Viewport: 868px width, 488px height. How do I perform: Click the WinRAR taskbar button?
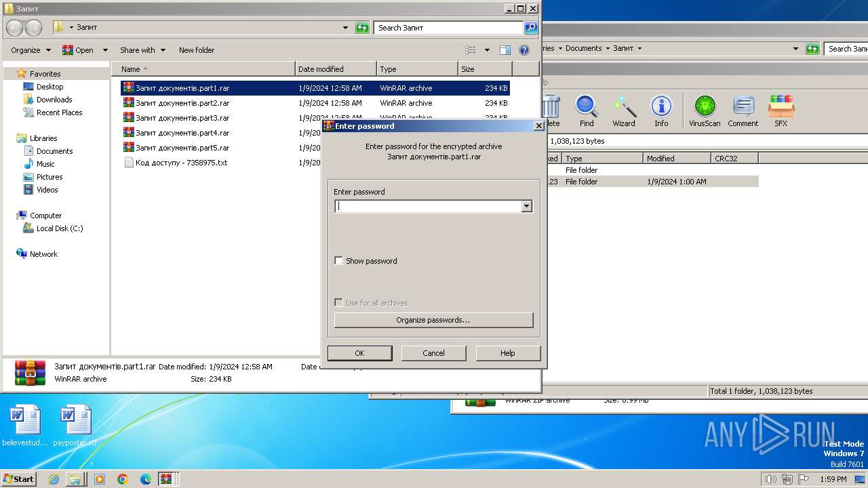click(165, 479)
